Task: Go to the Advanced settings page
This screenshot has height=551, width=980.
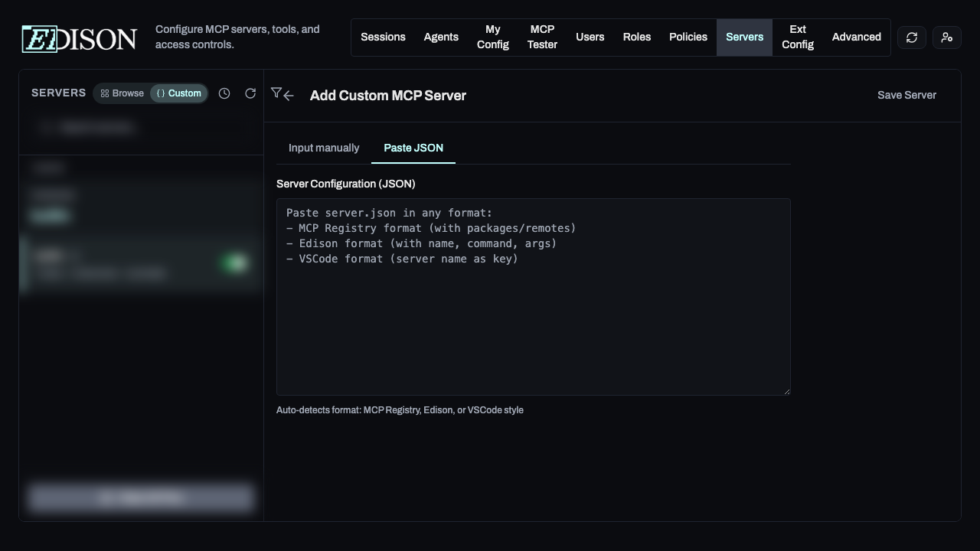Action: 856,37
